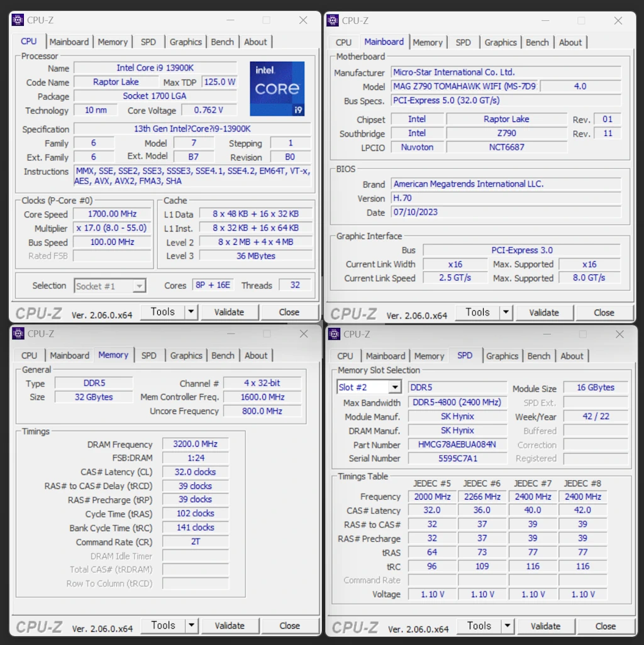Click Multiplier value x 17.0 (8.0 - 55.0)
Image resolution: width=644 pixels, height=645 pixels.
point(113,228)
